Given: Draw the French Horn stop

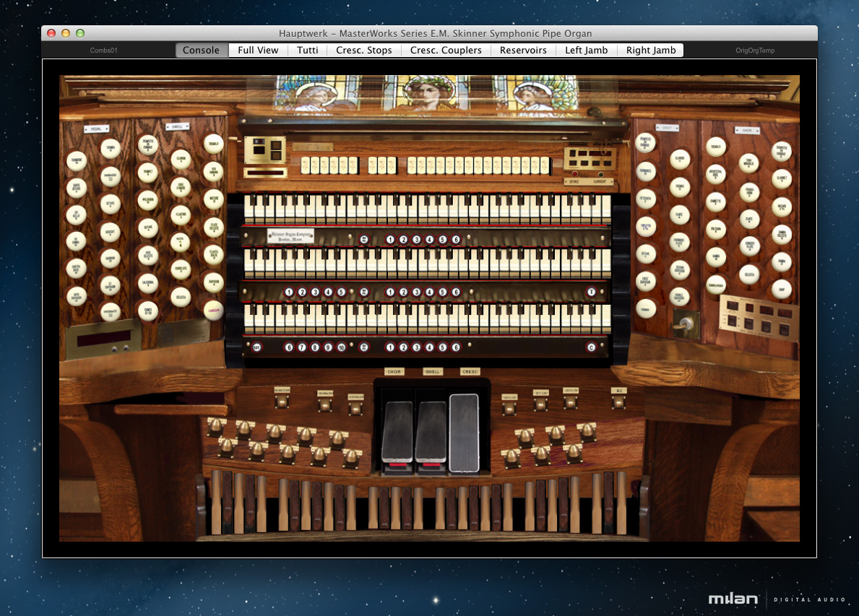Looking at the screenshot, I should point(749,192).
